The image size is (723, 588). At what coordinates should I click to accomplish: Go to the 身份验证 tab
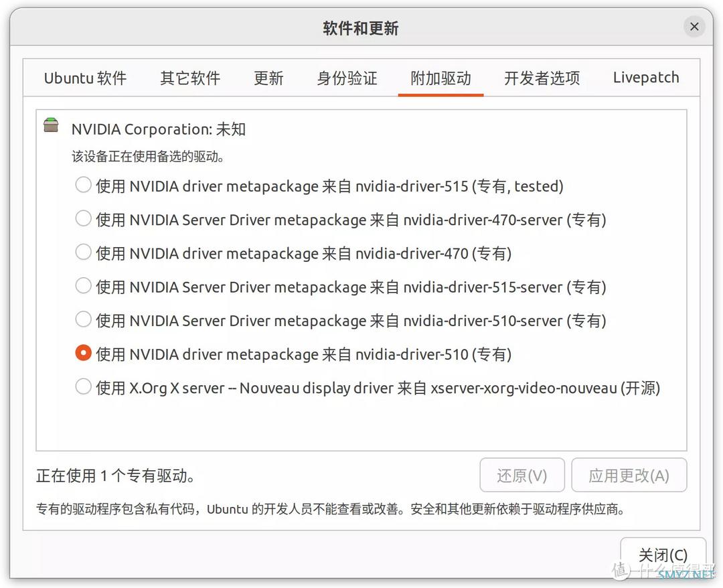347,78
